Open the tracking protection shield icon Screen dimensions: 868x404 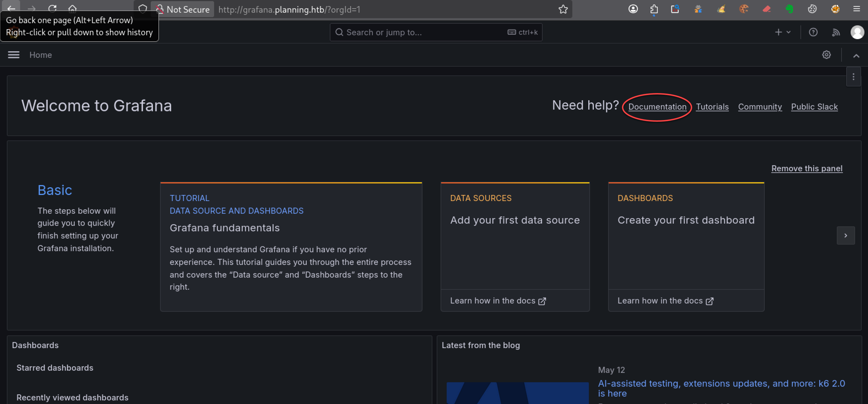(142, 9)
